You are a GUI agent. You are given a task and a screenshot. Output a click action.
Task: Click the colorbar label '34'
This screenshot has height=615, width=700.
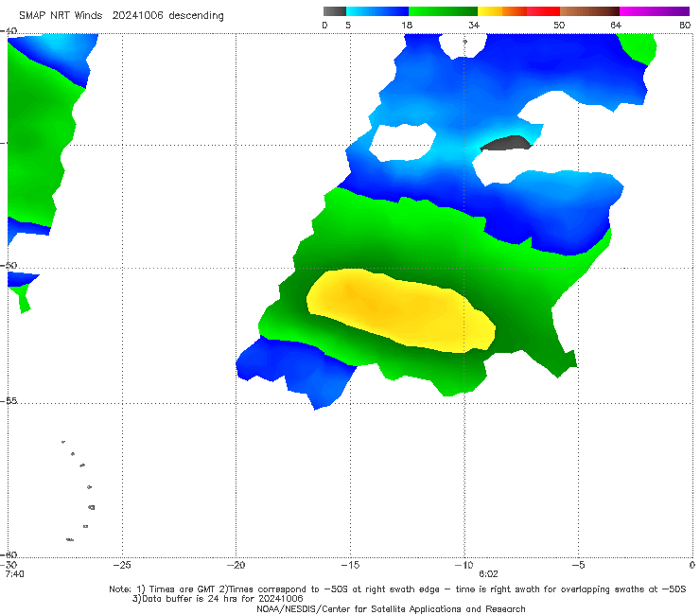474,25
